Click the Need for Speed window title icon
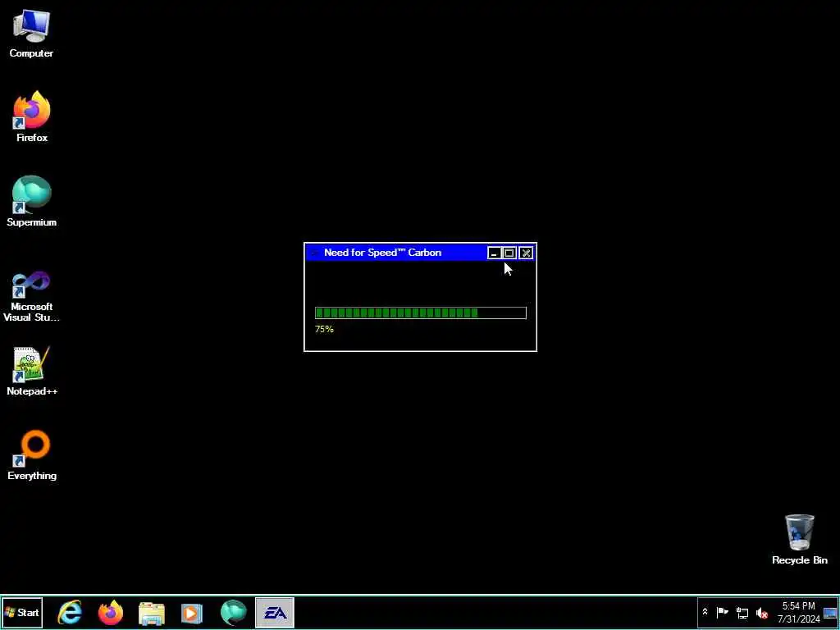Viewport: 840px width, 630px height. click(x=314, y=253)
